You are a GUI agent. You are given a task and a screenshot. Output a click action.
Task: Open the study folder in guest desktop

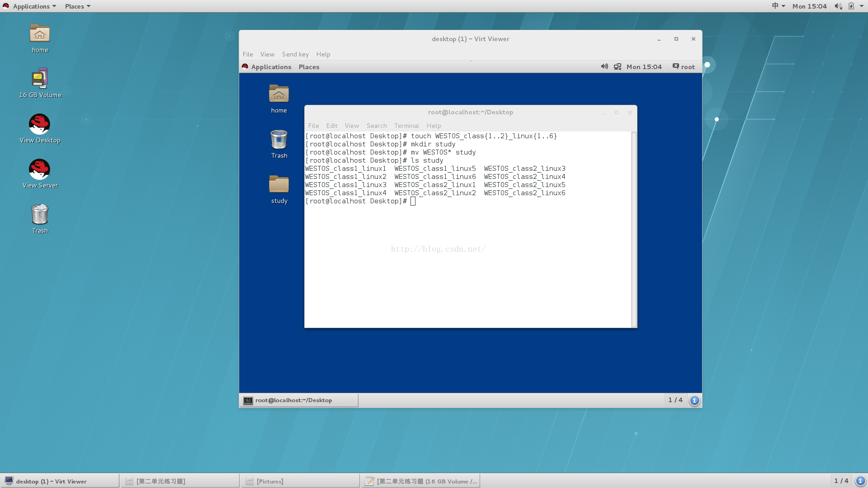pos(279,185)
